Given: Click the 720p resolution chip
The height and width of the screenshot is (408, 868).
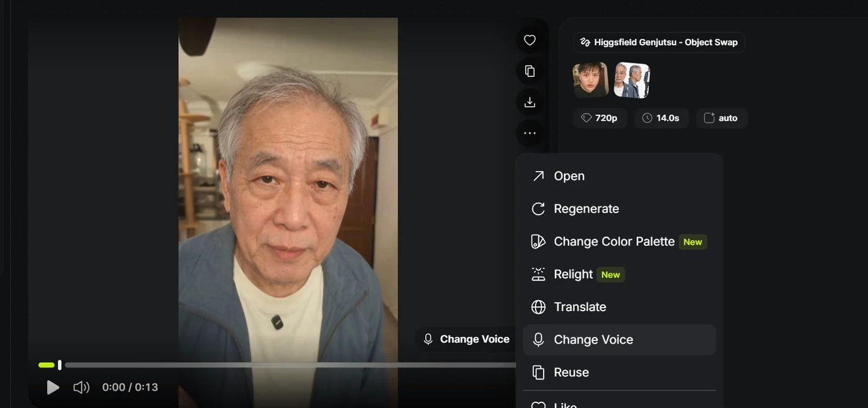Looking at the screenshot, I should pyautogui.click(x=600, y=118).
